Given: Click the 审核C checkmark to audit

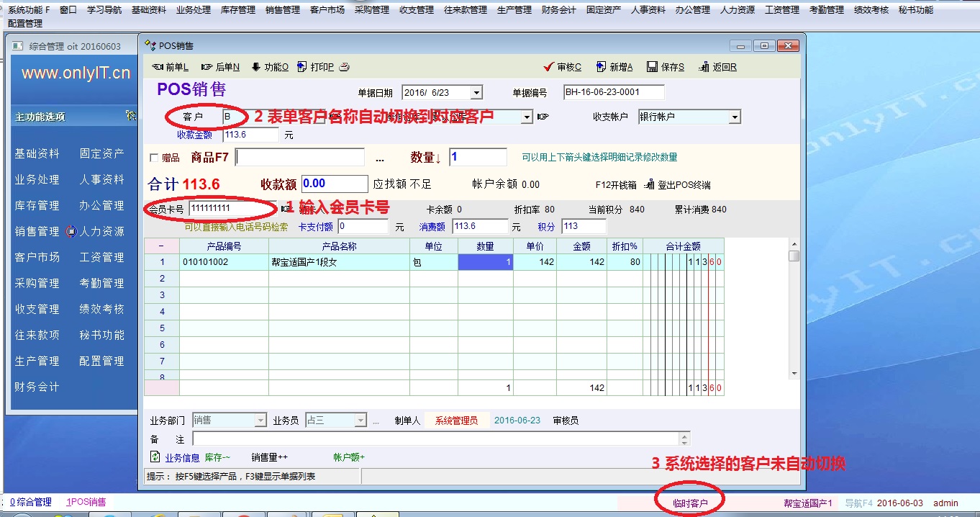Looking at the screenshot, I should (549, 68).
